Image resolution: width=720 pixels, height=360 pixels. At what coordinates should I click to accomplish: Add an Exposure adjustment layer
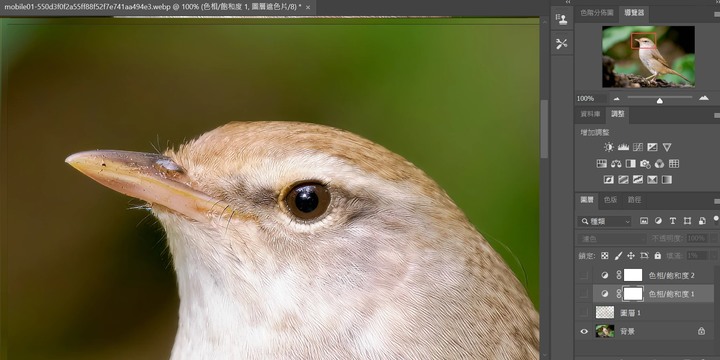click(652, 147)
